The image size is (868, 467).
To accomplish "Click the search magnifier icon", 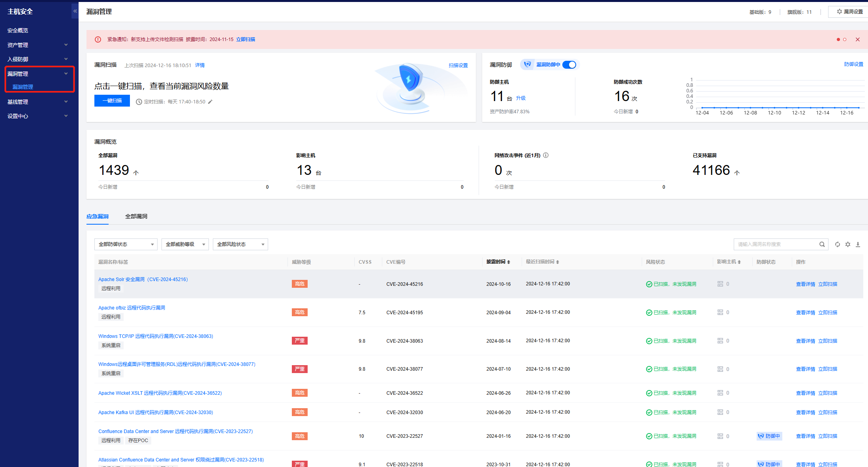I will (822, 244).
